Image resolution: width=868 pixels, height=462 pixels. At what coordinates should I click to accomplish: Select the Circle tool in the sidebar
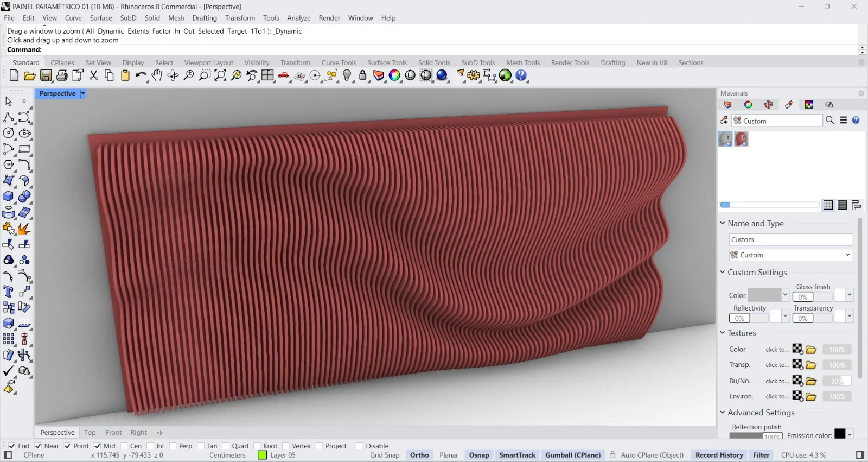(9, 133)
